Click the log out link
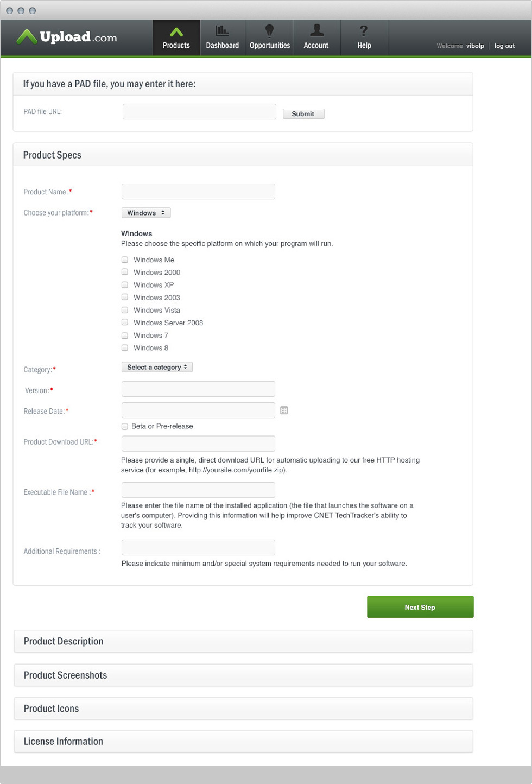 pyautogui.click(x=504, y=46)
